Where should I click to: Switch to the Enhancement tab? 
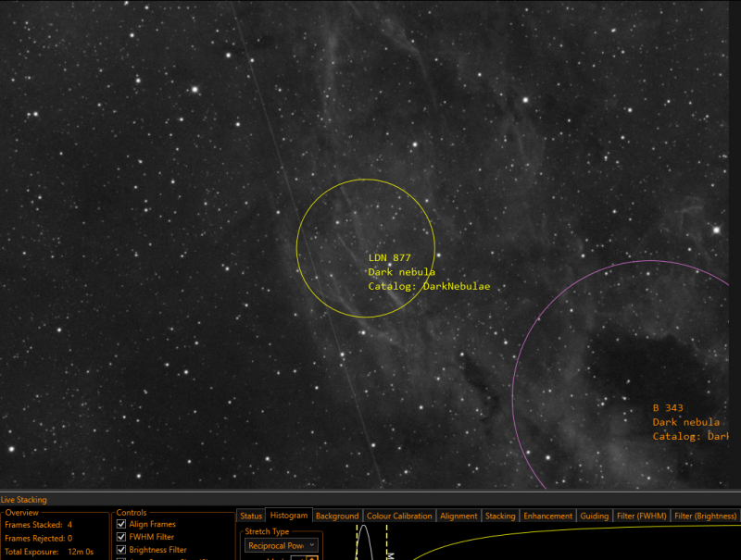547,516
